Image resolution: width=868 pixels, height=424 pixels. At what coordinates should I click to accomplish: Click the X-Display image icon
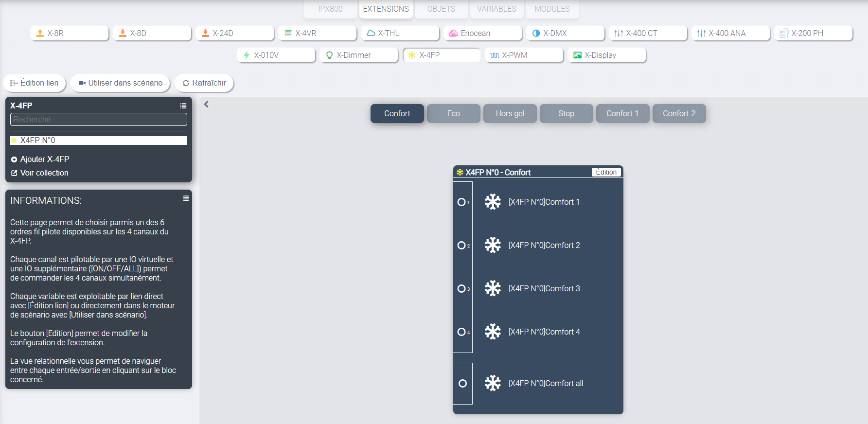pos(577,55)
